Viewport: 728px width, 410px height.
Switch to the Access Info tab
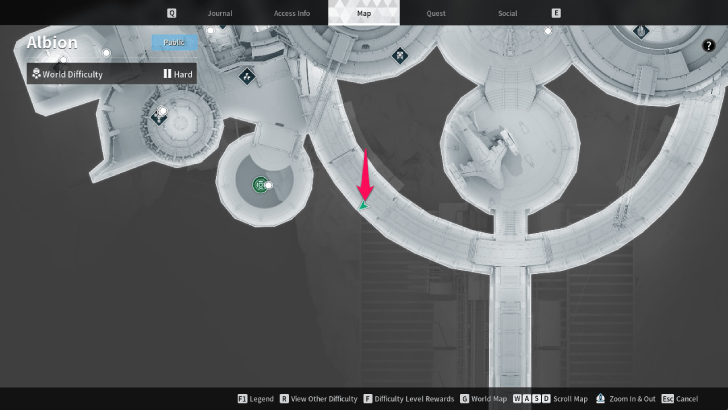tap(291, 13)
